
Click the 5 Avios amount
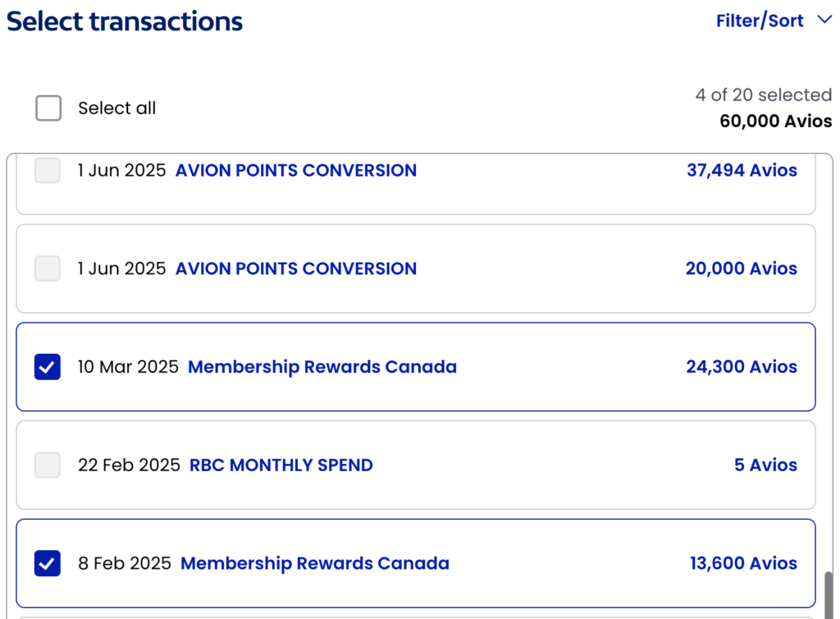click(x=765, y=465)
